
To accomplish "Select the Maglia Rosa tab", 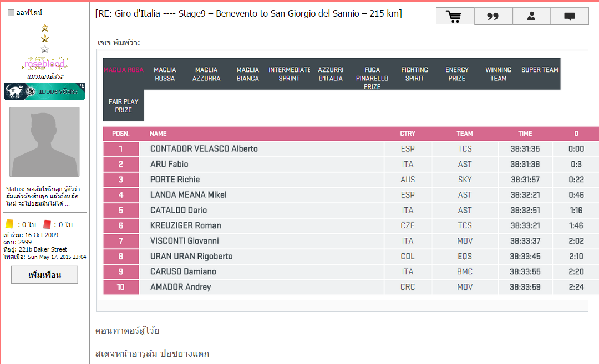I will tap(123, 70).
